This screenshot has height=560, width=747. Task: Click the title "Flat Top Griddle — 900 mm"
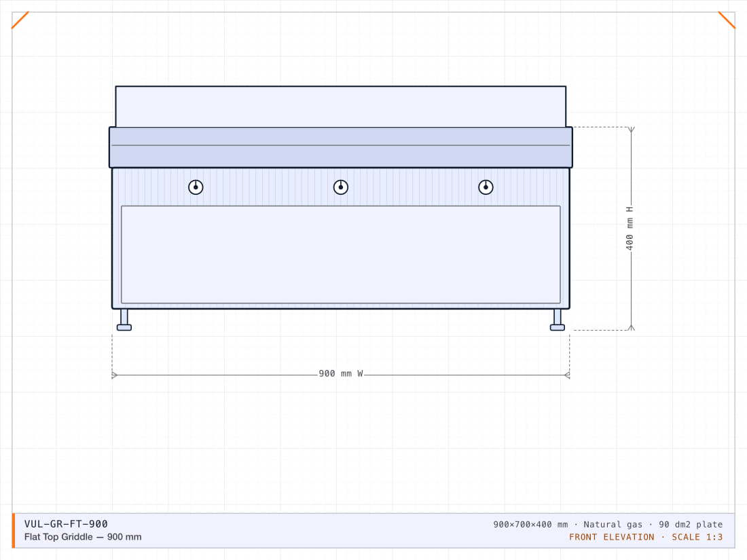pyautogui.click(x=83, y=537)
